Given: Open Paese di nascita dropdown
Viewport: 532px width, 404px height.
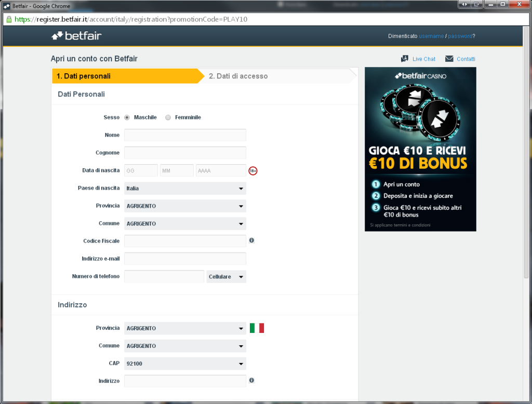Looking at the screenshot, I should pyautogui.click(x=185, y=188).
